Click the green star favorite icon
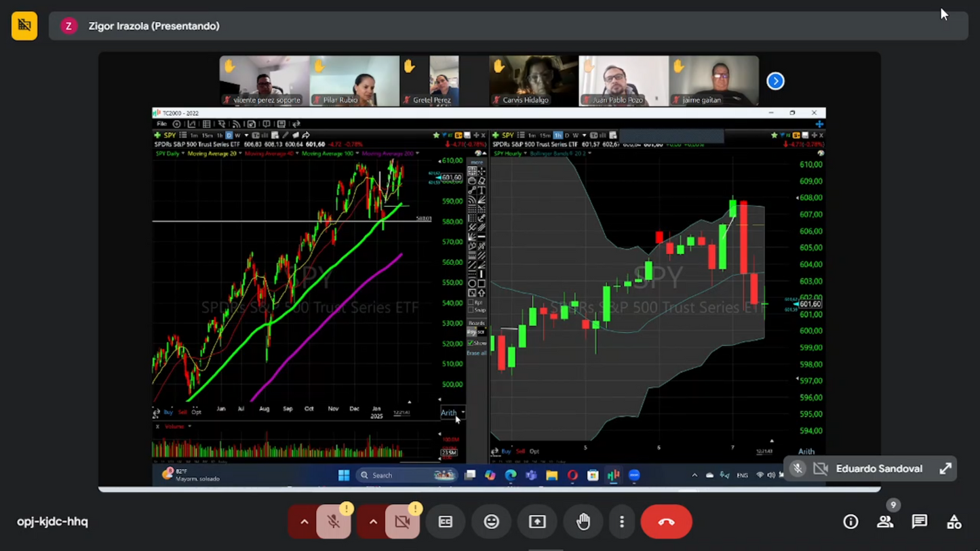This screenshot has height=551, width=980. [x=436, y=135]
